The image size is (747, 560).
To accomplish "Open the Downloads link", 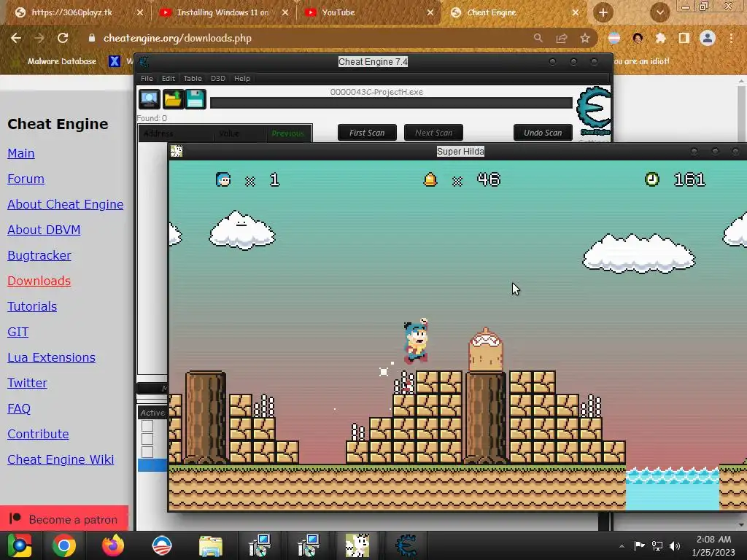I will point(39,281).
